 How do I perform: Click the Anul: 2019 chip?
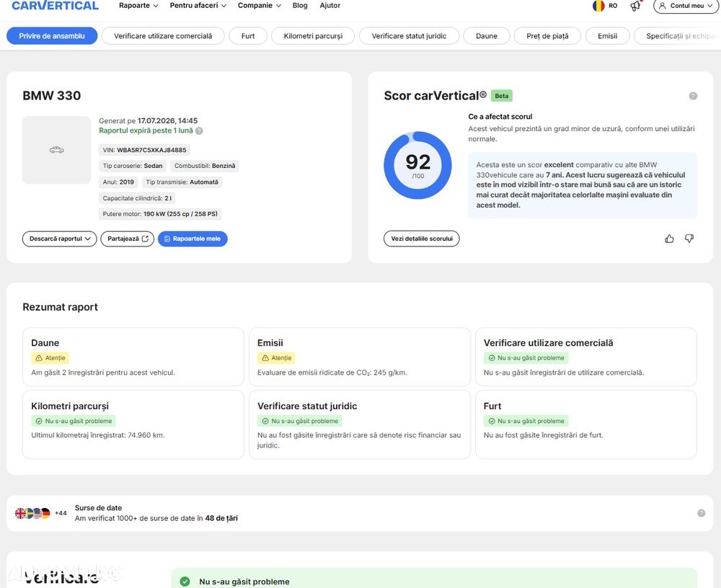[x=118, y=182]
